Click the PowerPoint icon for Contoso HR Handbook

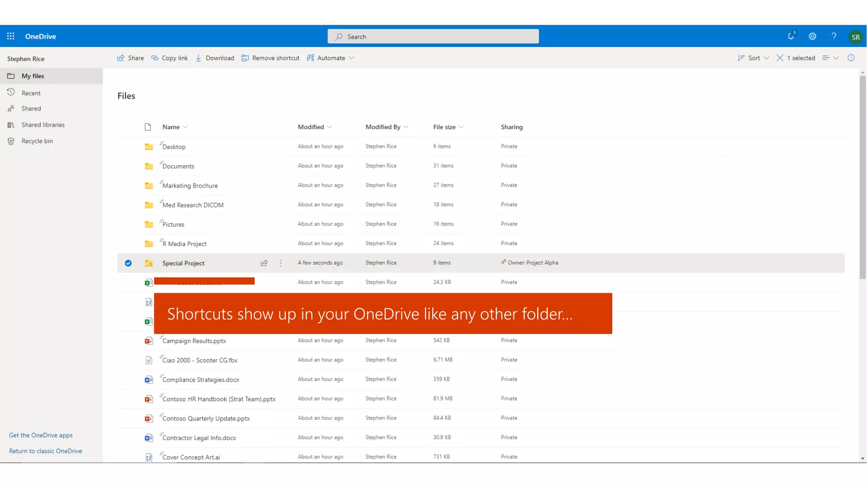pos(149,399)
